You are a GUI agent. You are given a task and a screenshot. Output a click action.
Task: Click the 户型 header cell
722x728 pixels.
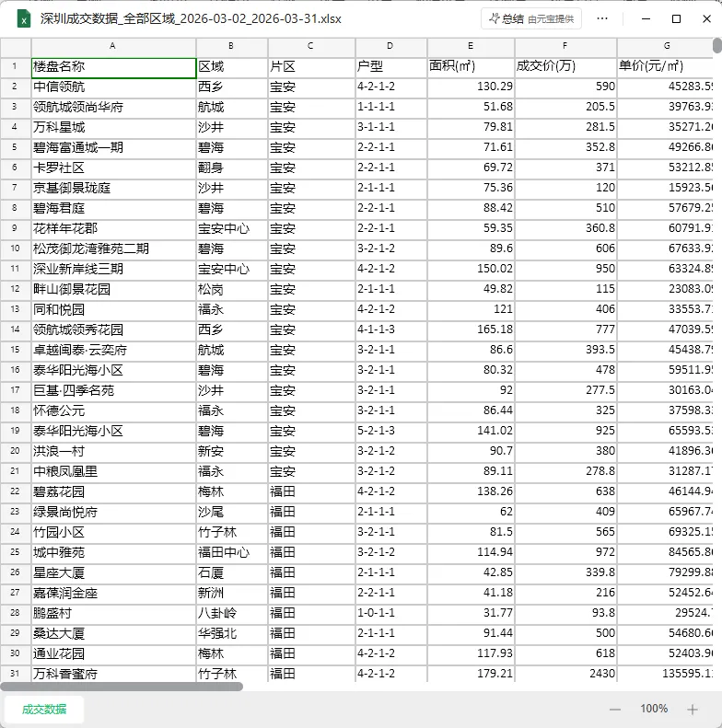pos(390,68)
